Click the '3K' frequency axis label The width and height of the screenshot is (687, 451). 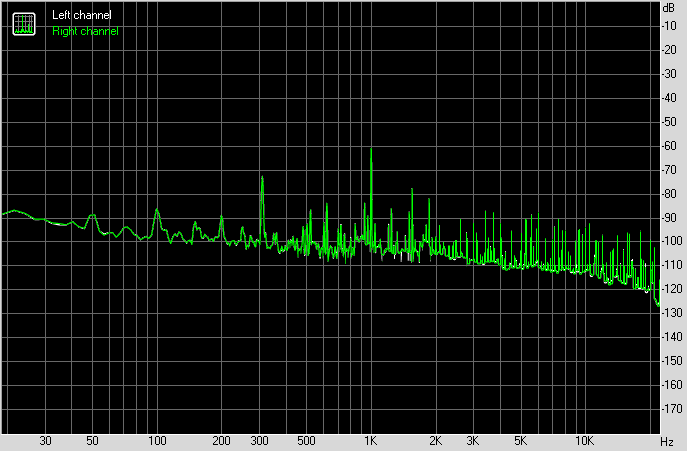pos(473,441)
